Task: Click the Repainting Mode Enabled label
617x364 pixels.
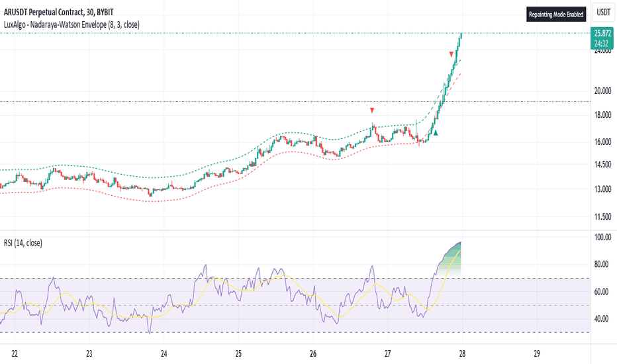Action: tap(556, 15)
